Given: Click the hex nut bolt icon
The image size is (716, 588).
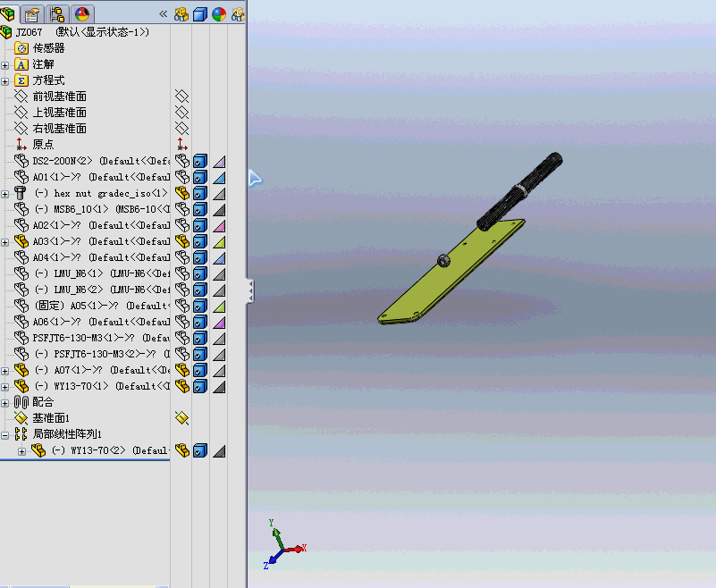Looking at the screenshot, I should point(20,193).
